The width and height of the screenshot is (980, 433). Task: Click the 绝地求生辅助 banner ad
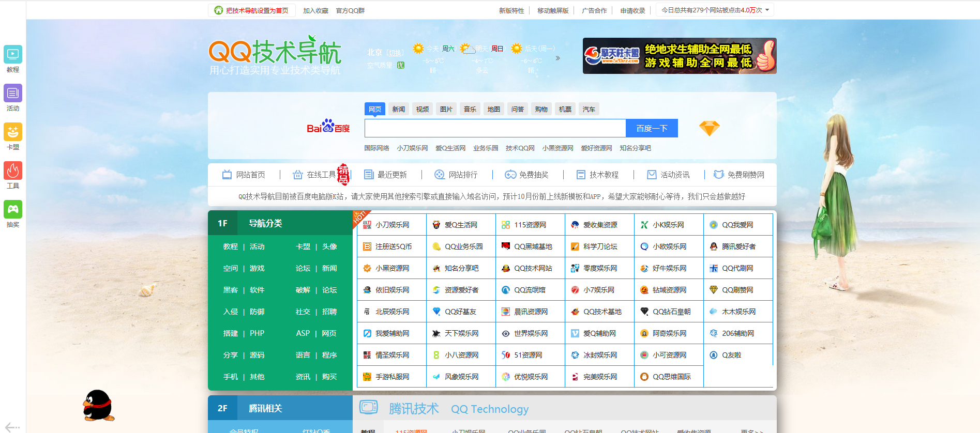pyautogui.click(x=680, y=56)
